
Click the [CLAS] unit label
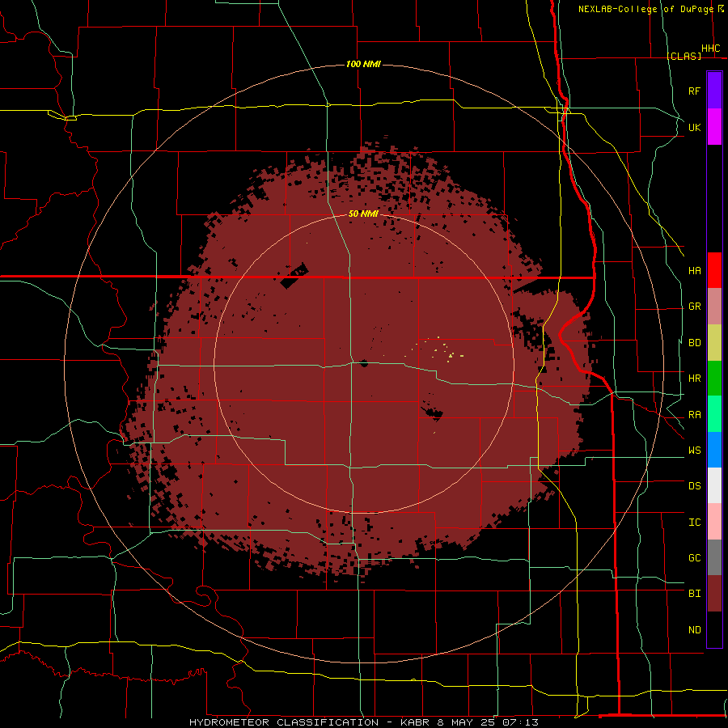684,56
